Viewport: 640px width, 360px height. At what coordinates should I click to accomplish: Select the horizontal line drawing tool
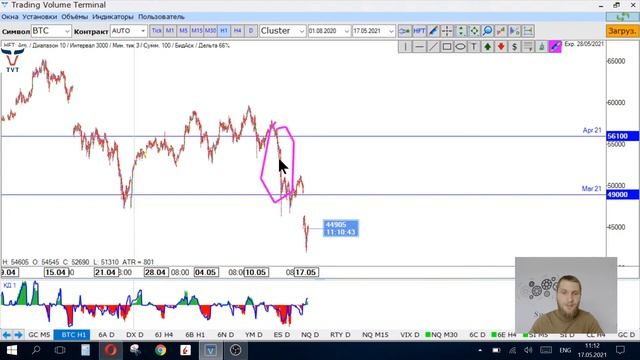(419, 47)
